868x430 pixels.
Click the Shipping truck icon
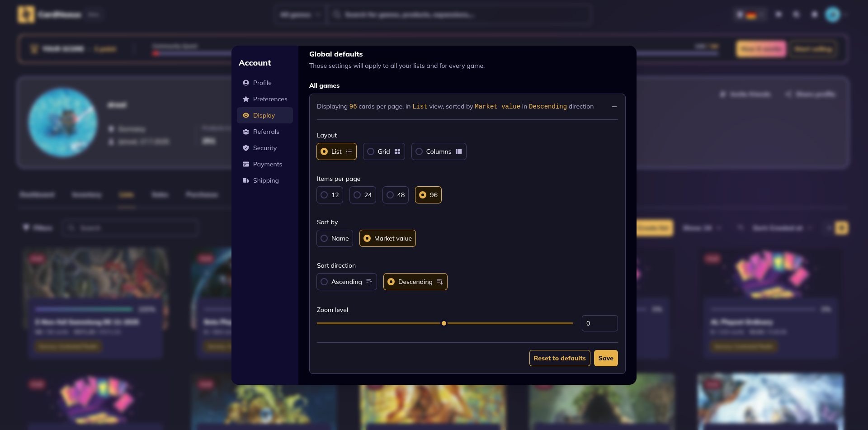pos(246,180)
